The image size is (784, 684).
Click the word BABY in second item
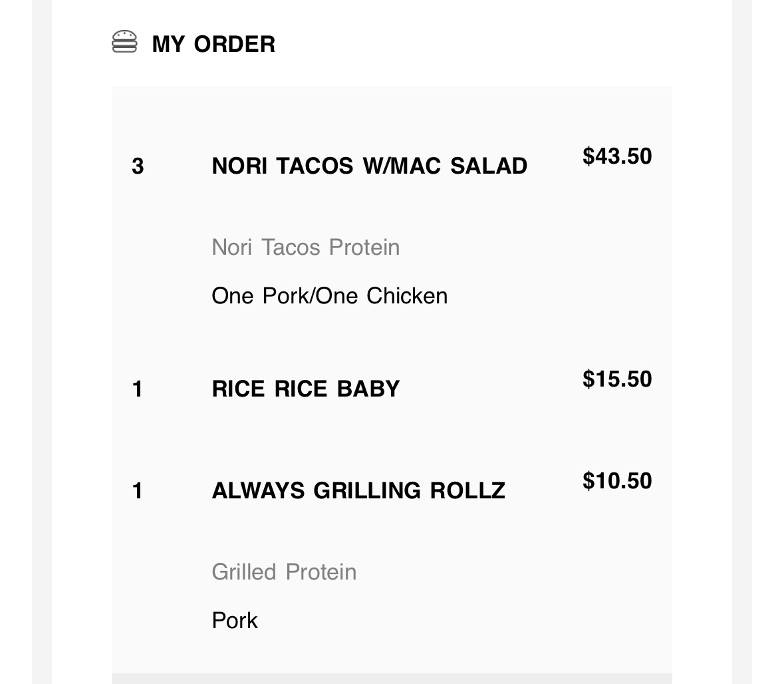(368, 389)
